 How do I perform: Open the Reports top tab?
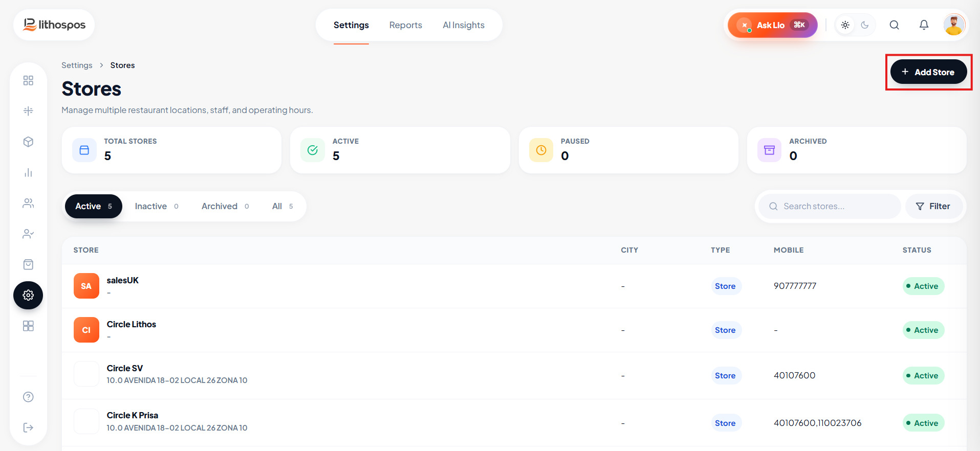(x=405, y=25)
